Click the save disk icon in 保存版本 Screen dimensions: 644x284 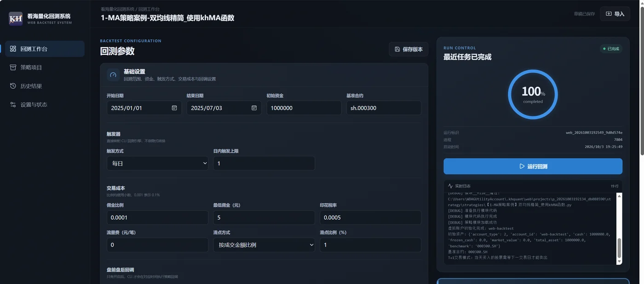[397, 49]
